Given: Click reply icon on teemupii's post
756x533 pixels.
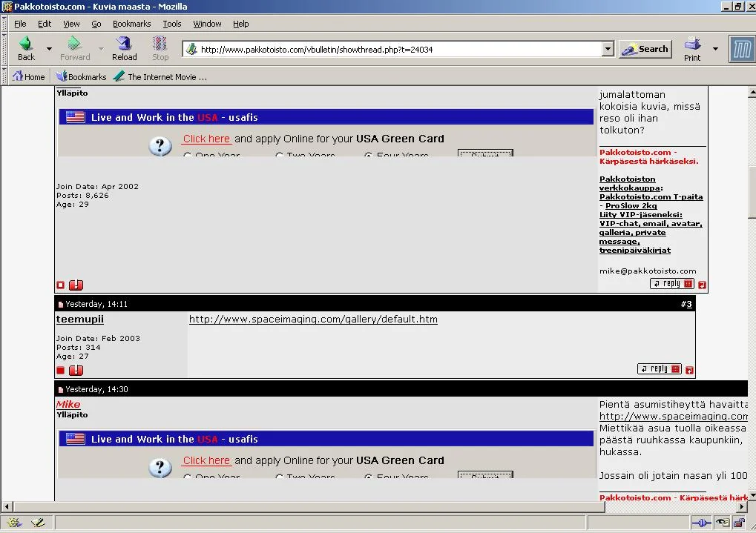Looking at the screenshot, I should [x=659, y=369].
